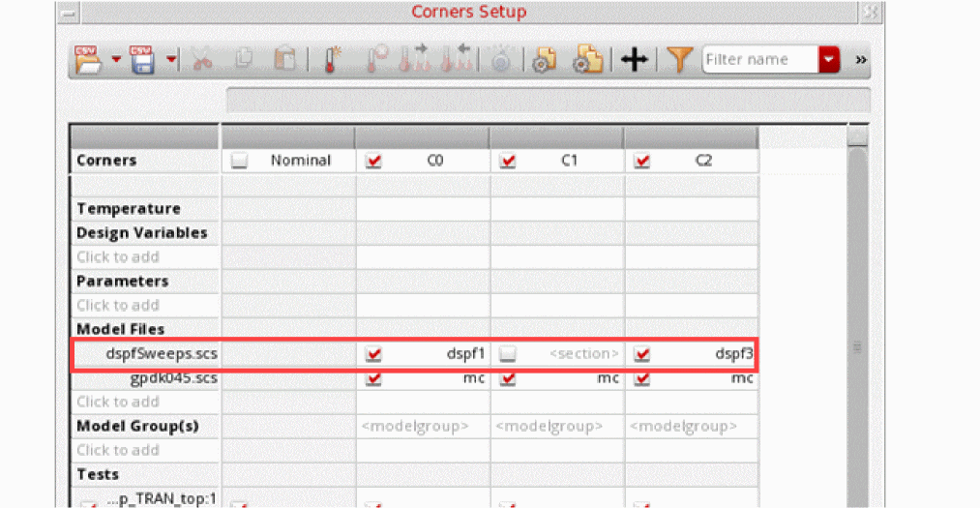Uncheck gpdk045.scs mc checkbox under C0
The image size is (980, 508).
coord(373,378)
